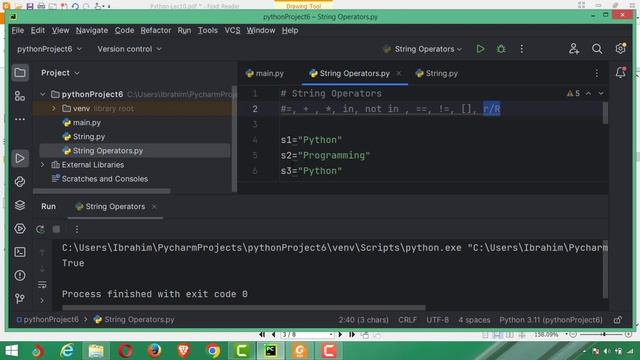Open the Run tool window icon
Screen dimensions: 640x360
(20, 158)
